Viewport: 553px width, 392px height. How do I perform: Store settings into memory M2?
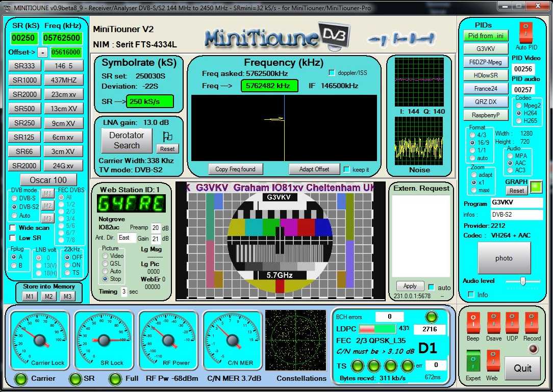click(48, 297)
